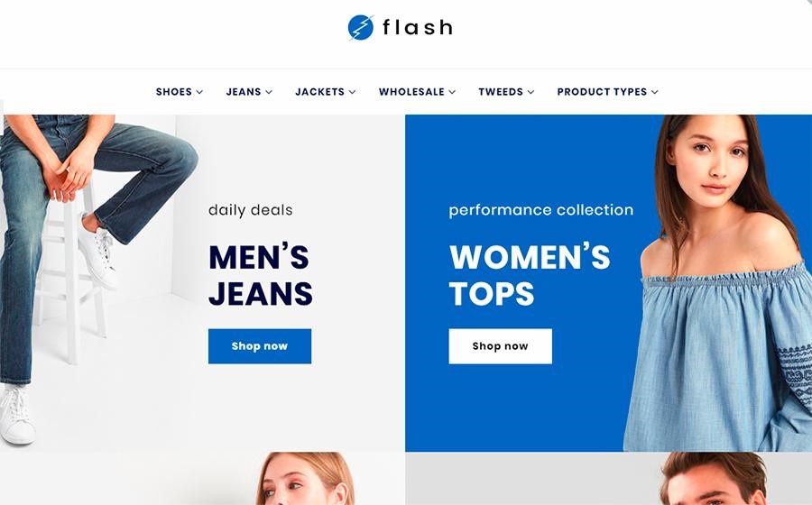This screenshot has width=812, height=505.
Task: Expand the chevron next to Tweeds
Action: (x=531, y=92)
